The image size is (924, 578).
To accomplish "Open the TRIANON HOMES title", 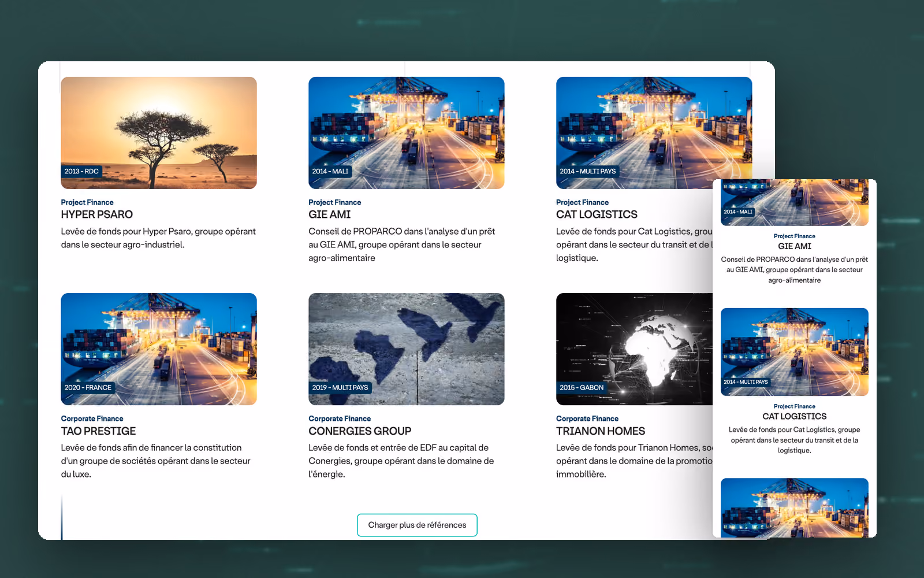I will [x=601, y=431].
